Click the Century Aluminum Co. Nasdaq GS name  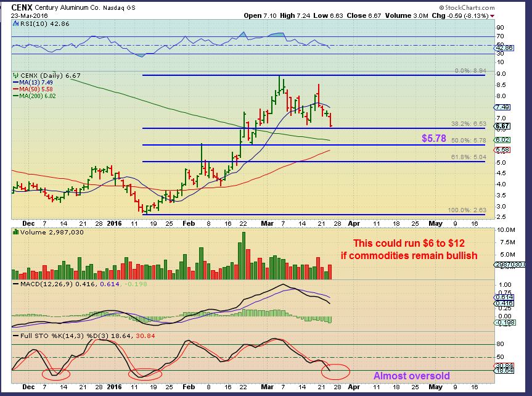tap(85, 7)
